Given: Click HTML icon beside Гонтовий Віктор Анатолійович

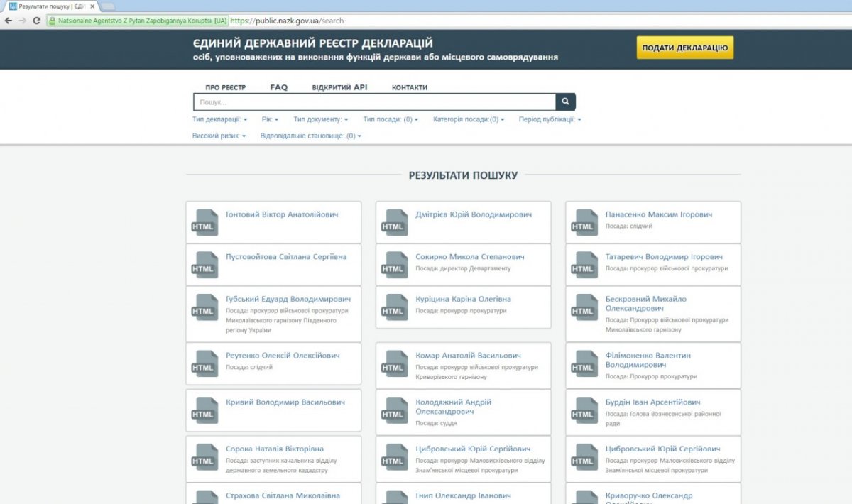Looking at the screenshot, I should click(204, 222).
